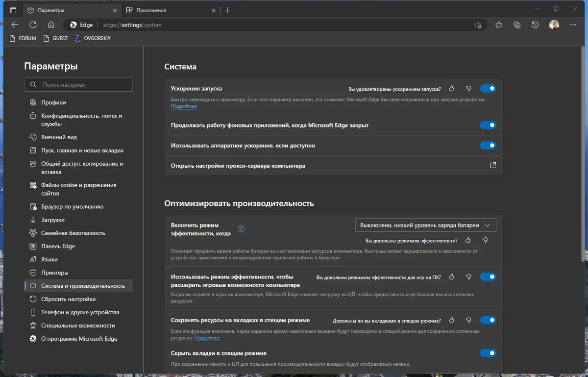Go to Home via the house icon
Image resolution: width=588 pixels, height=377 pixels.
[51, 25]
